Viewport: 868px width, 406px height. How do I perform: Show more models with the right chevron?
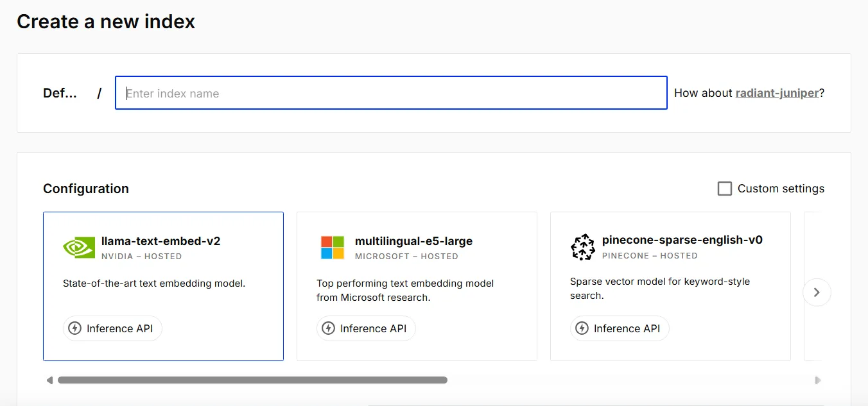[x=817, y=292]
